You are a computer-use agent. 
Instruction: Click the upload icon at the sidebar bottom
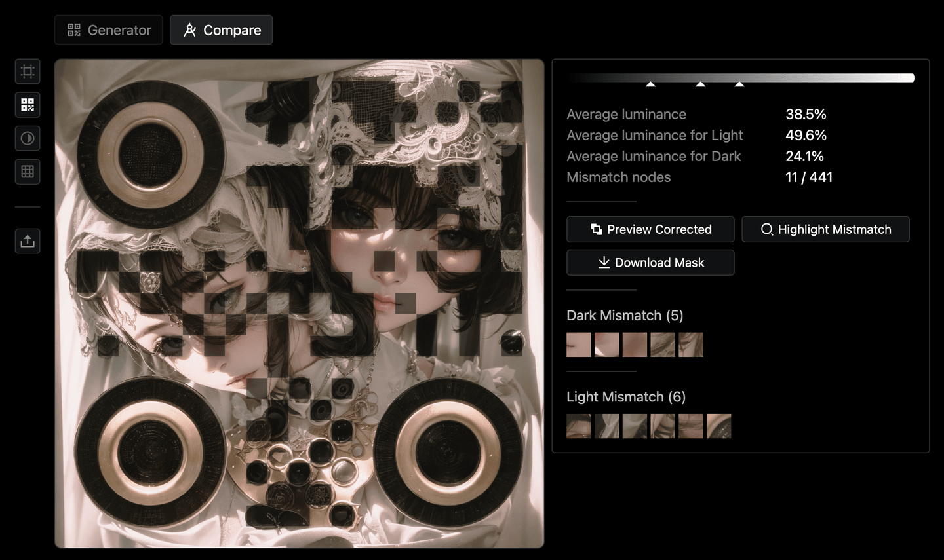pyautogui.click(x=27, y=241)
